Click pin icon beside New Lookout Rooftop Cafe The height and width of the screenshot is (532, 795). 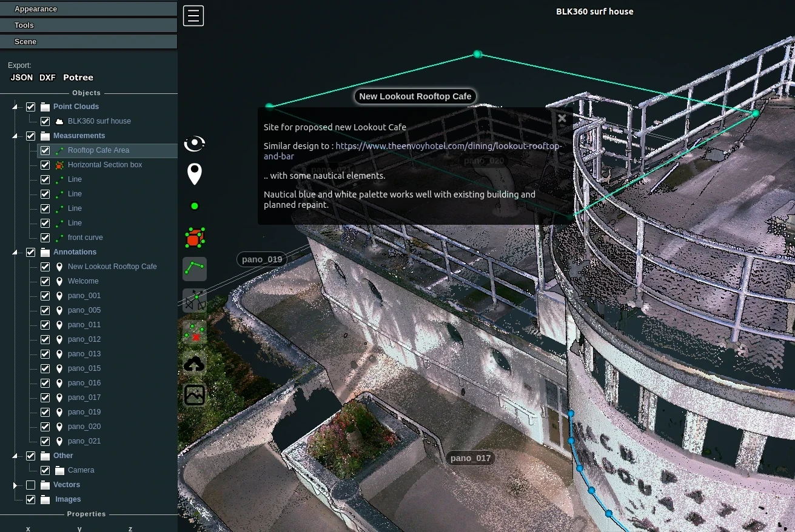59,267
